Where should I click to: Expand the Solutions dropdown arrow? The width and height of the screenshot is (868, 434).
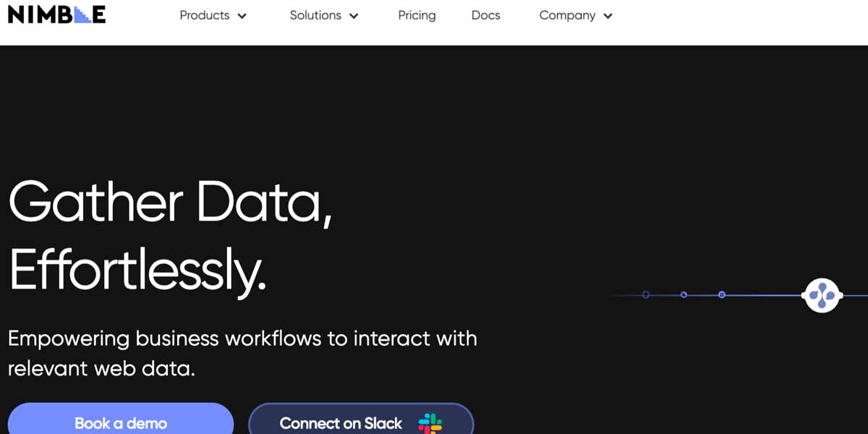click(354, 16)
